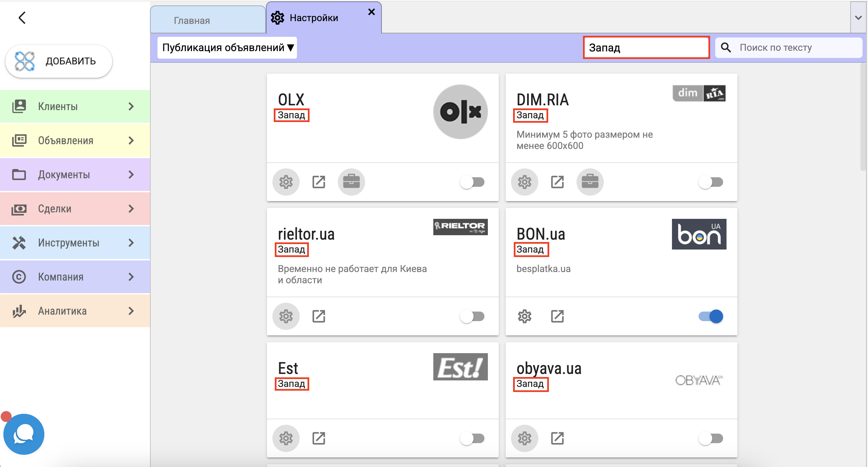Enable the DIM.RIA publication toggle
Screen dimensions: 868x467
click(711, 182)
